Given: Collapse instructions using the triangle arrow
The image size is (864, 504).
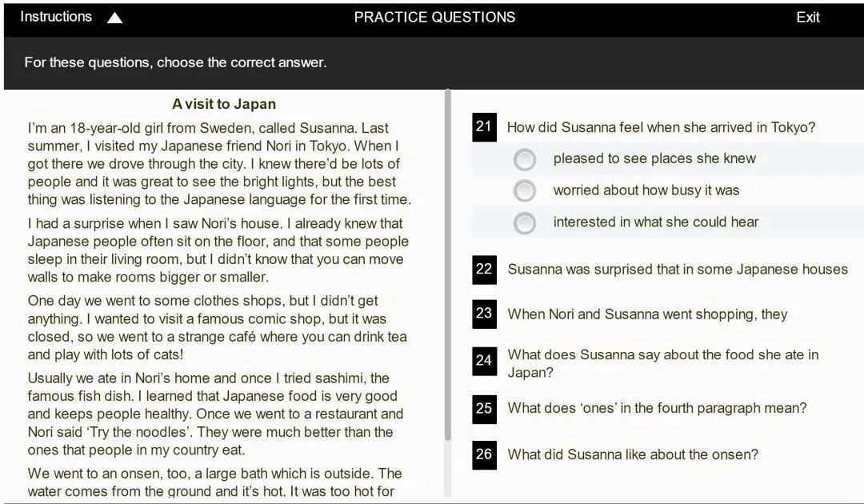Looking at the screenshot, I should tap(114, 18).
